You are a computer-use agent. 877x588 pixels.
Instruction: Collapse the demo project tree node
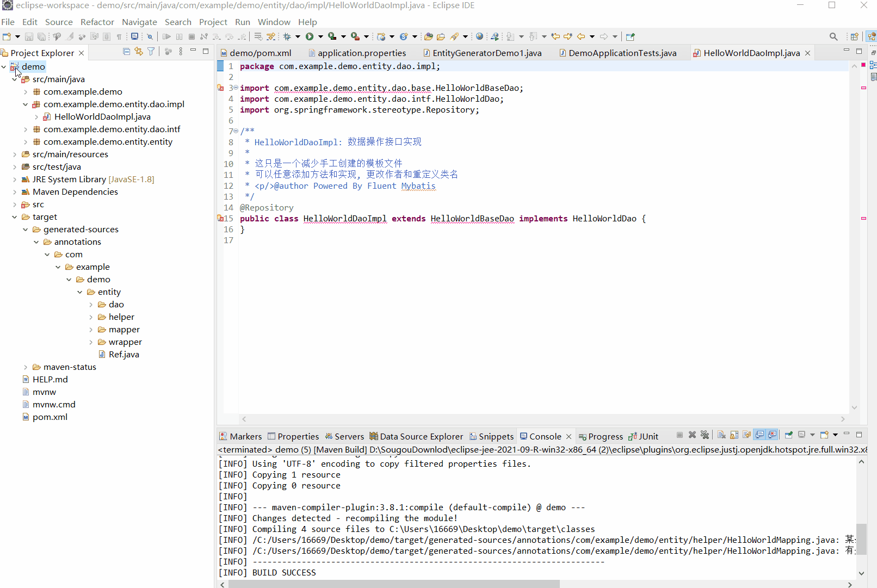tap(4, 67)
